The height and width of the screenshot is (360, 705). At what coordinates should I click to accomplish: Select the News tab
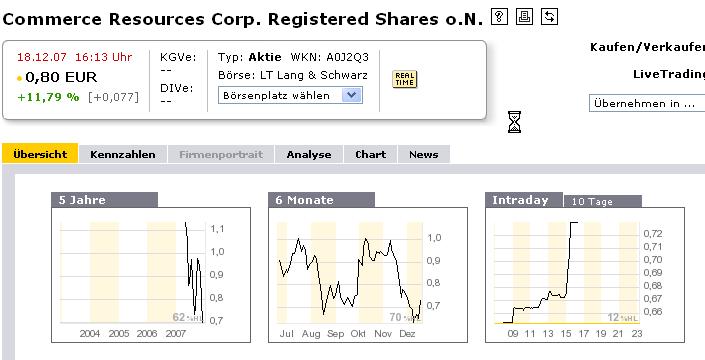pyautogui.click(x=424, y=155)
